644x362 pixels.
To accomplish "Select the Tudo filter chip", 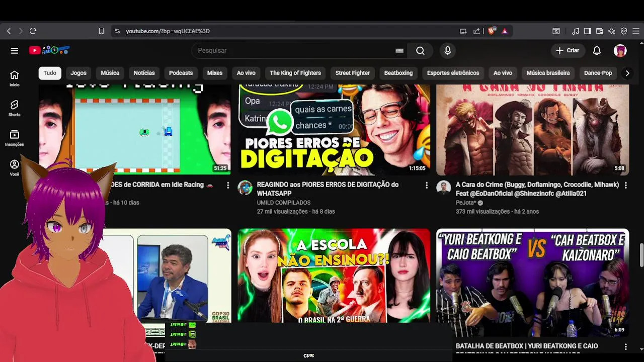I will coord(50,73).
